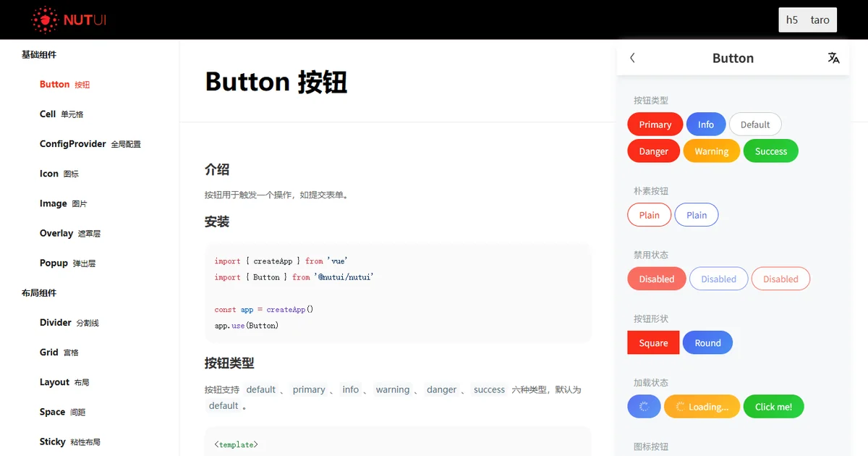Click the red-outlined Disabled button
868x456 pixels.
781,279
